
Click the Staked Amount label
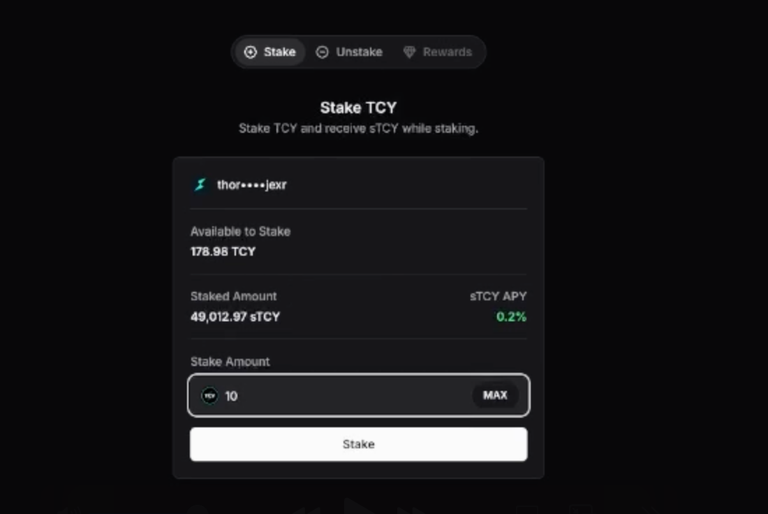(234, 296)
